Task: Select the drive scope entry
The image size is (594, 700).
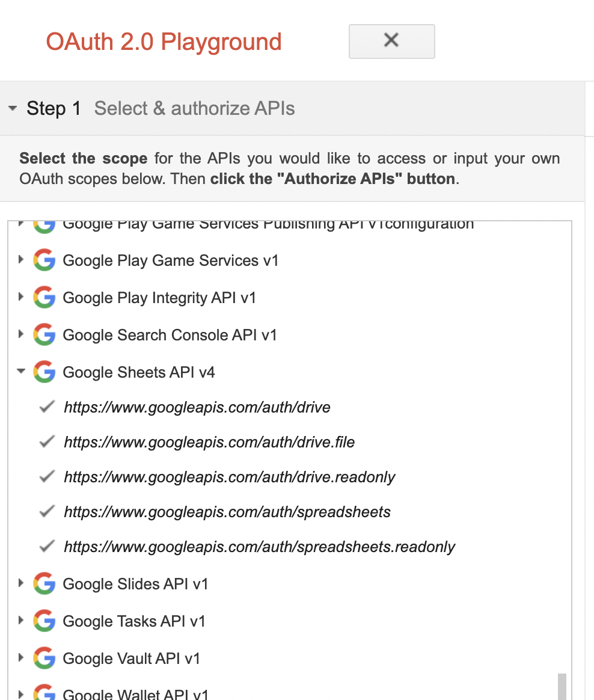Action: [x=197, y=407]
